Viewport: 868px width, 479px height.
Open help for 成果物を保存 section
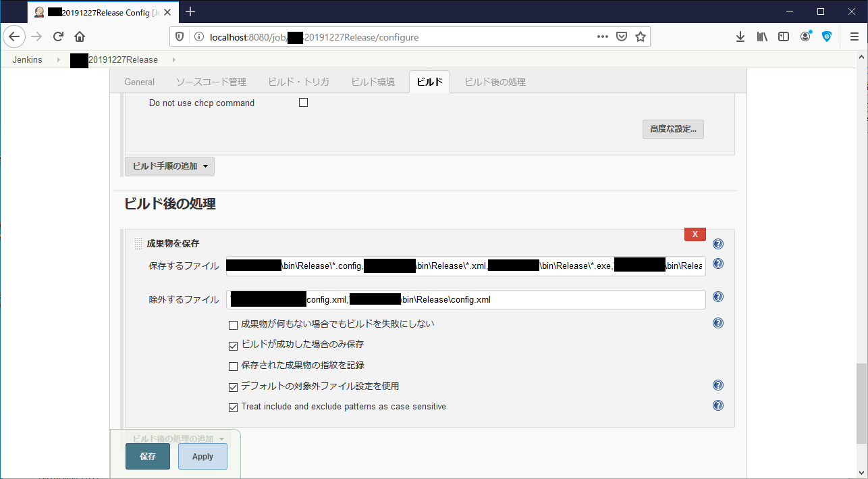[x=718, y=244]
